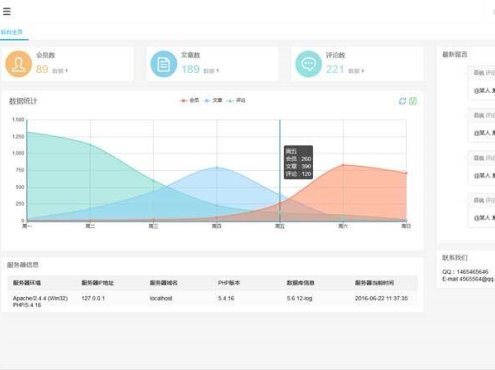Open the link next to 89
This screenshot has width=495, height=370.
(x=60, y=71)
